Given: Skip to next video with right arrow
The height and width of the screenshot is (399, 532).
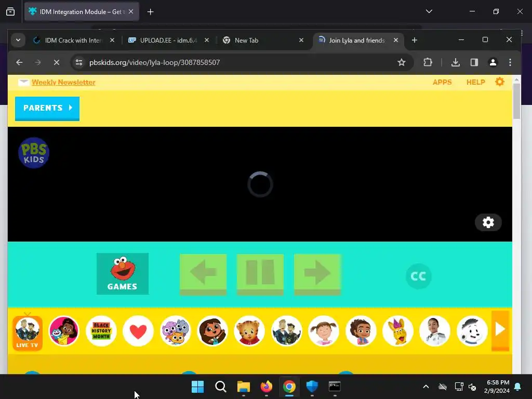Looking at the screenshot, I should coord(317,274).
